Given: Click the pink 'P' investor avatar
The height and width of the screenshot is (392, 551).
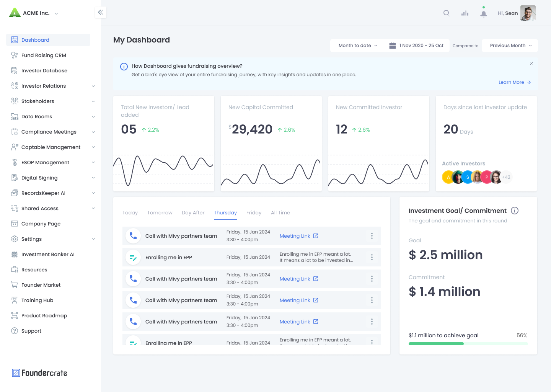Looking at the screenshot, I should click(487, 177).
